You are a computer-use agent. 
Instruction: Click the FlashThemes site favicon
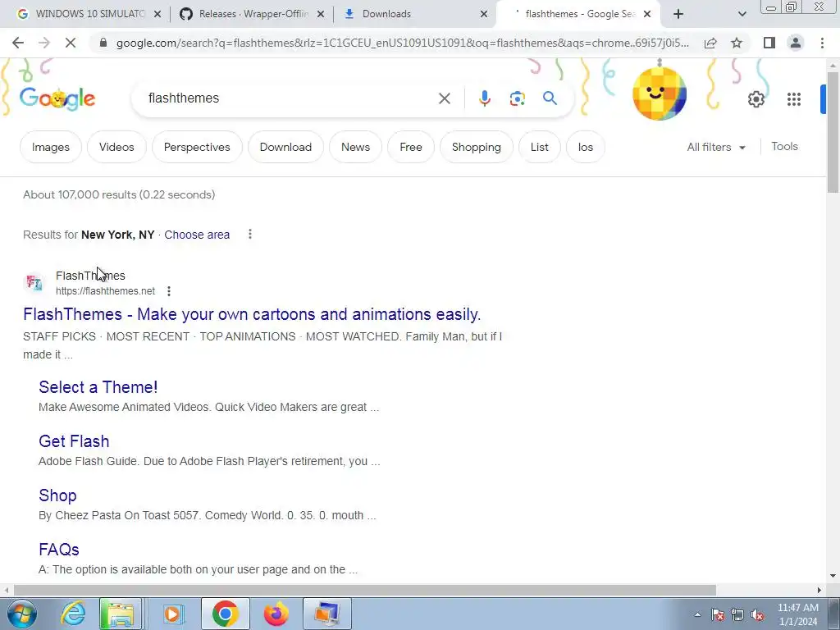pyautogui.click(x=34, y=282)
